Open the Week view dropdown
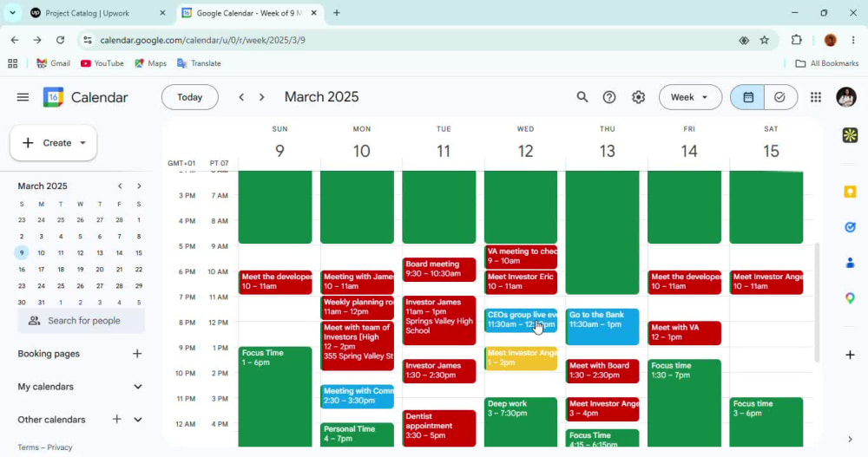This screenshot has height=457, width=868. point(690,97)
